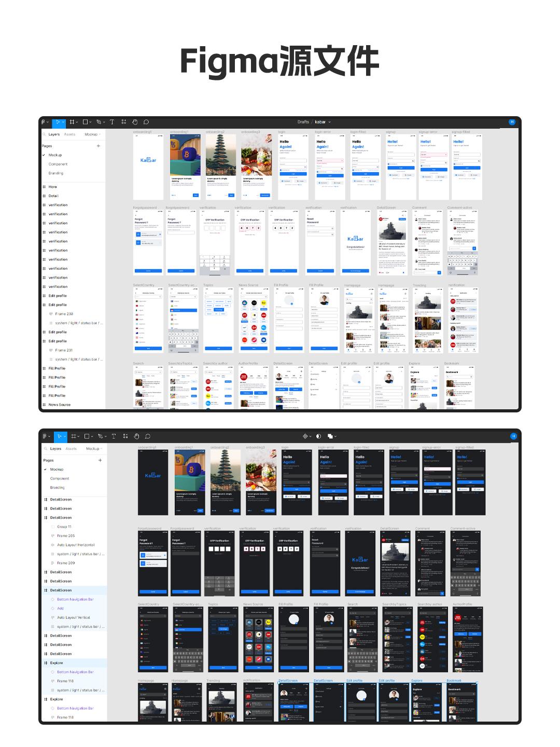This screenshot has height=747, width=560.
Task: Switch to Assets tab in lower window
Action: [x=71, y=449]
